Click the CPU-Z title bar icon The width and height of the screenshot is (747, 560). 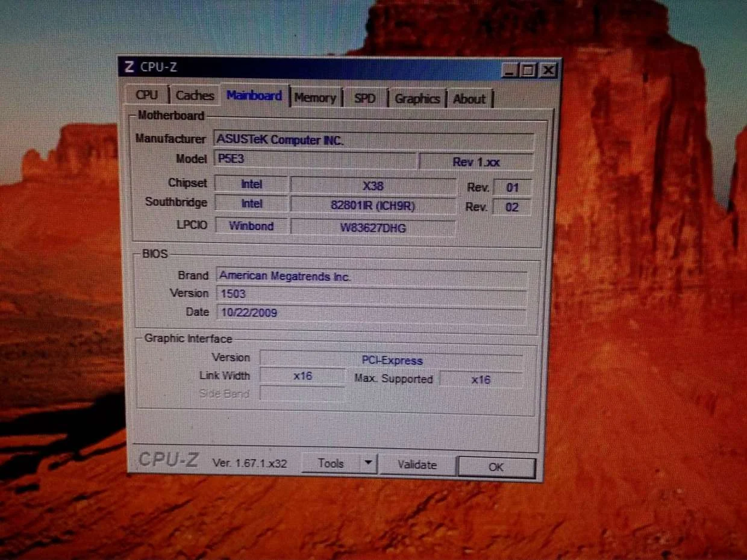pyautogui.click(x=129, y=66)
